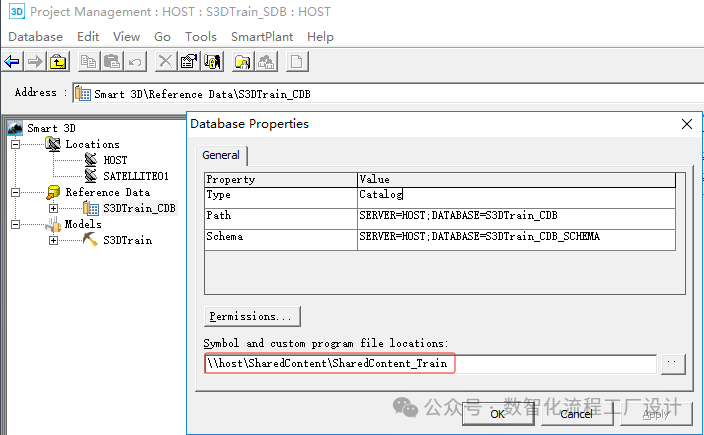Click the Paste toolbar icon
Image resolution: width=704 pixels, height=435 pixels.
[x=111, y=62]
